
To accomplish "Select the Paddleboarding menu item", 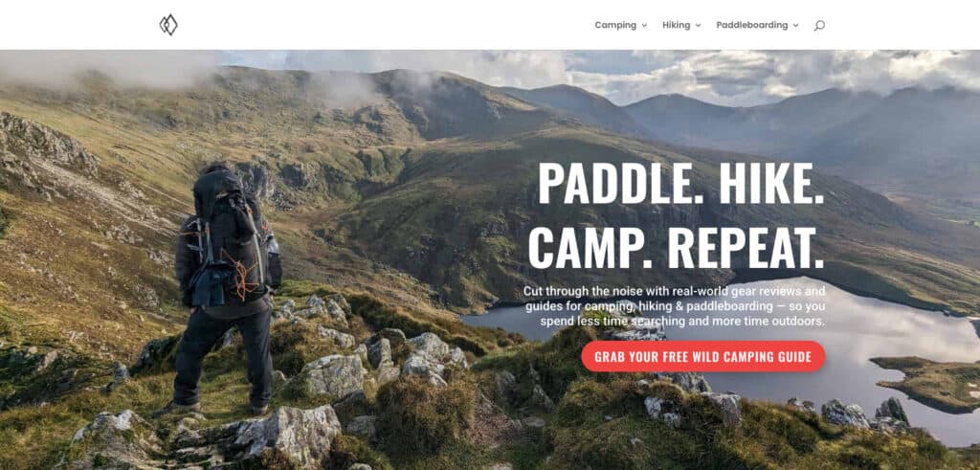I will tap(752, 25).
